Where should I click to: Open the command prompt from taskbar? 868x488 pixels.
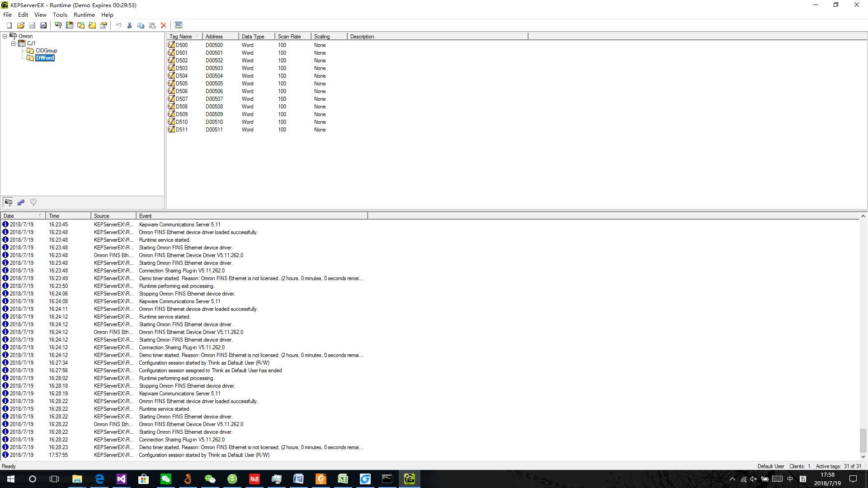click(x=387, y=479)
